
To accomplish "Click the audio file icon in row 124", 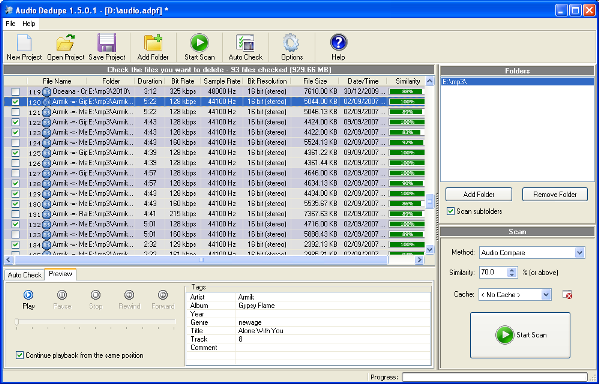I will click(46, 143).
